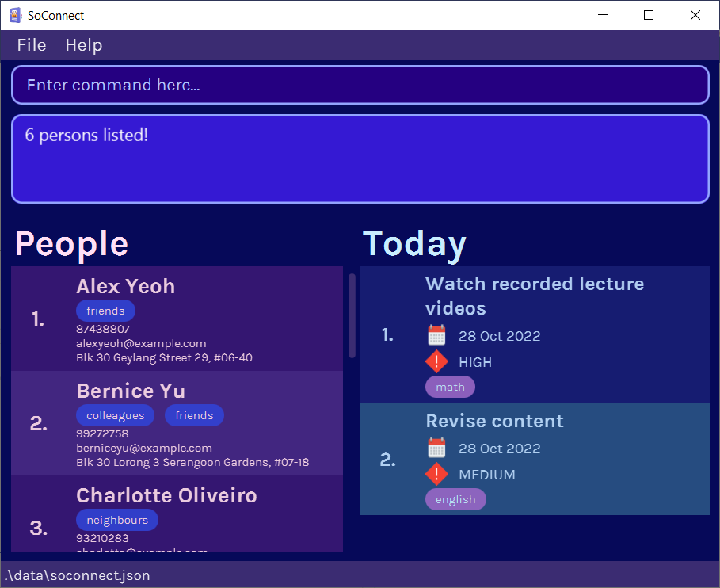Viewport: 720px width, 588px height.
Task: Click index number 1. beside Alex Yeoh
Action: pos(38,319)
